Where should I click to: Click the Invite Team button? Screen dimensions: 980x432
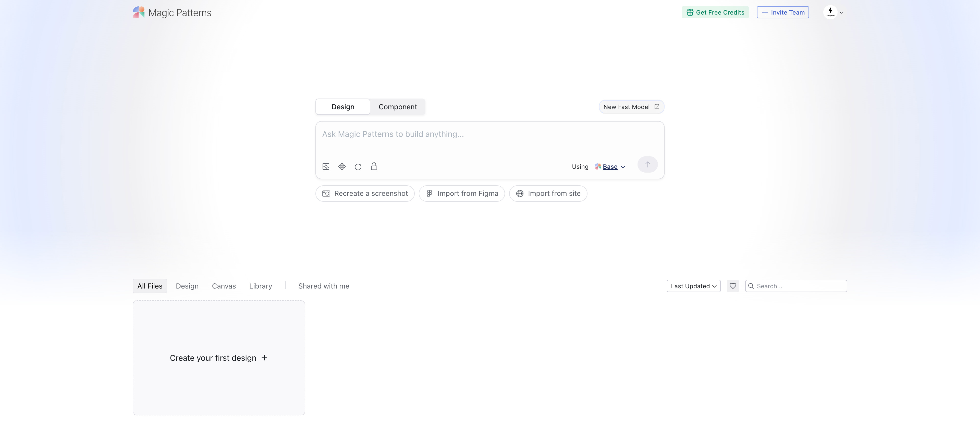click(x=782, y=12)
